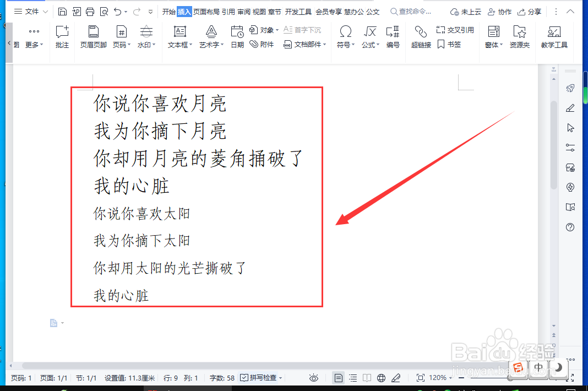Click the line 我的心脏 at bottom

click(121, 296)
